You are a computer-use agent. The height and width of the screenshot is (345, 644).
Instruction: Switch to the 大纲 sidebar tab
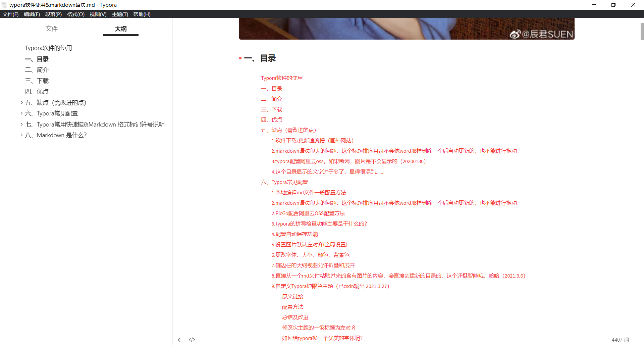pyautogui.click(x=121, y=29)
